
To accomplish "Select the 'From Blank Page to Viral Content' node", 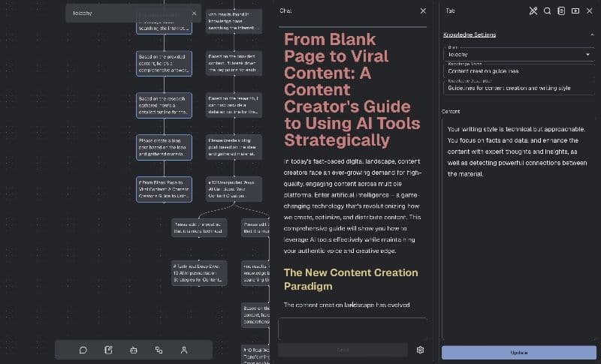I will tap(164, 188).
